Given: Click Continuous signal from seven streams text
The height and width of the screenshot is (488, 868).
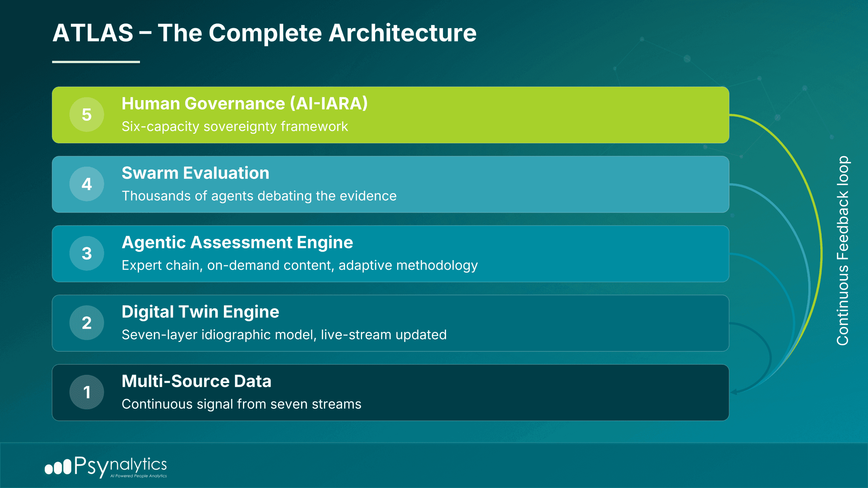Looking at the screenshot, I should [241, 404].
